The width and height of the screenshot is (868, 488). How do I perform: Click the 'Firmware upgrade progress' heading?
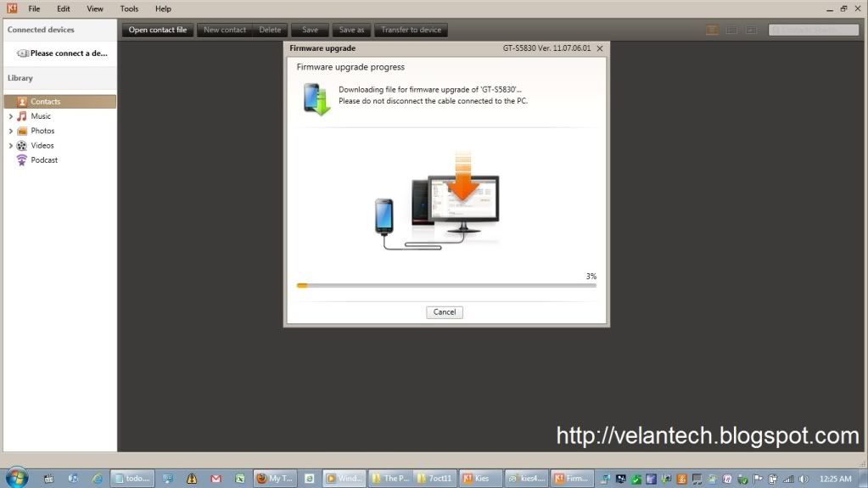pos(350,67)
